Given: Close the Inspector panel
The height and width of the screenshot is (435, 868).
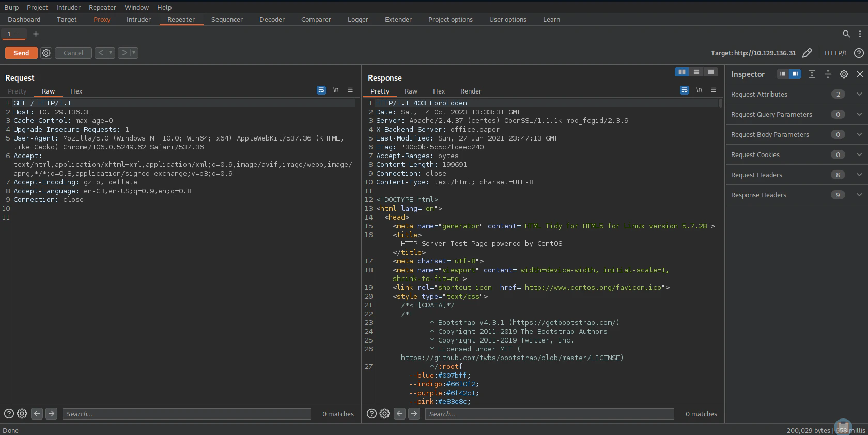Looking at the screenshot, I should [860, 74].
